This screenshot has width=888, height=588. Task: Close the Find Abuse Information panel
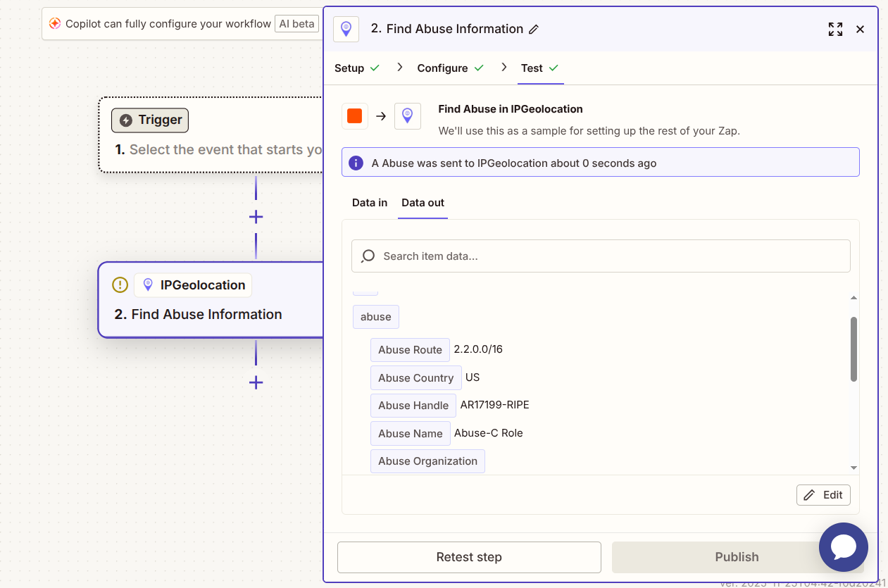click(860, 29)
